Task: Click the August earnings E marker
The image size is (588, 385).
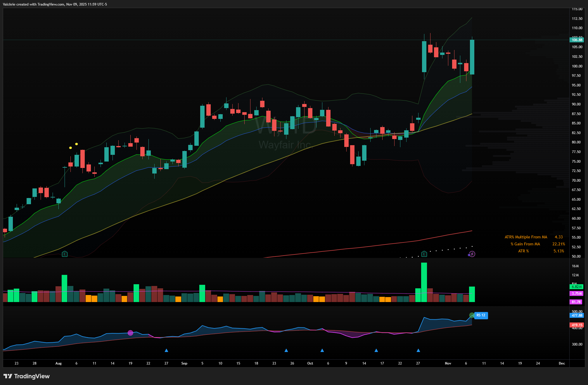Action: (65, 254)
